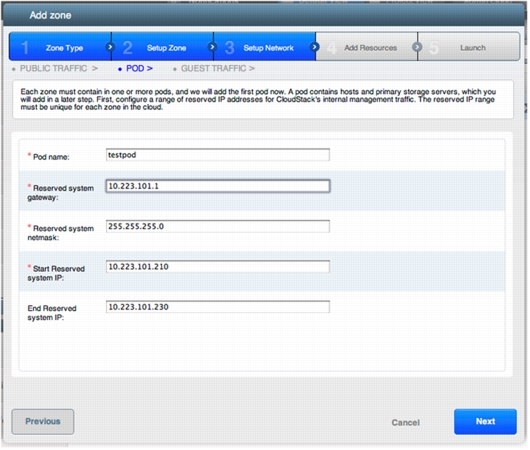Screen dimensions: 530x450
Task: Open the Launch wizard step
Action: [469, 47]
